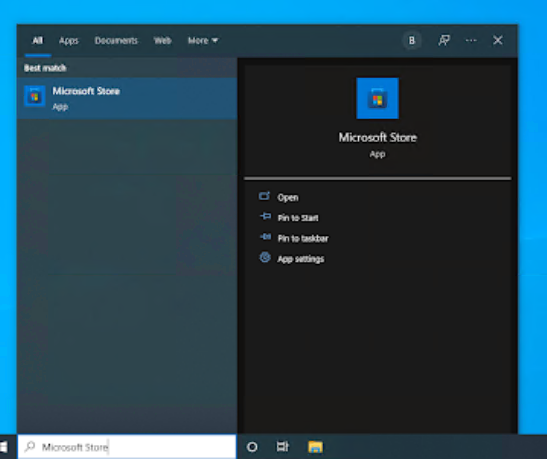
Task: Switch to the Documents search tab
Action: pos(116,41)
